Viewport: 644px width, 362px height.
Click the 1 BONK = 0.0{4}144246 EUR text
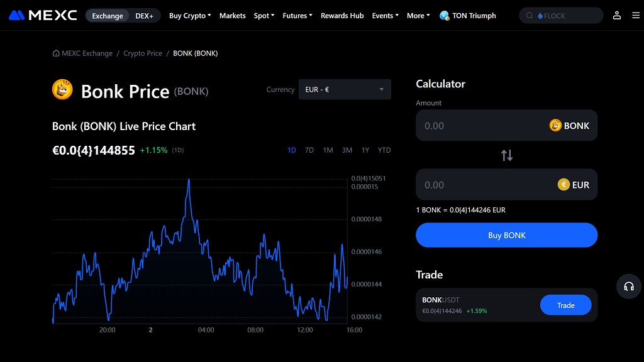click(460, 210)
